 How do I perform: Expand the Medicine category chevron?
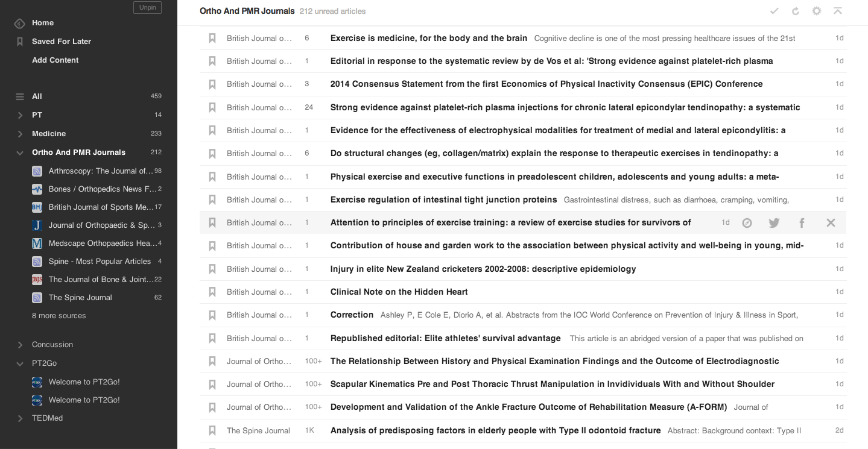[x=20, y=134]
